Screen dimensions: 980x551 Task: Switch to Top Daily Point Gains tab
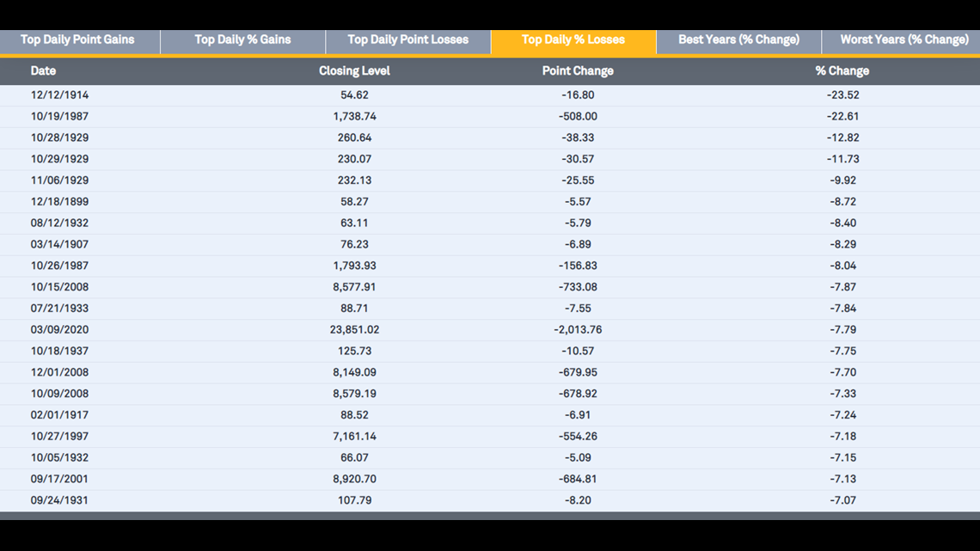point(77,40)
